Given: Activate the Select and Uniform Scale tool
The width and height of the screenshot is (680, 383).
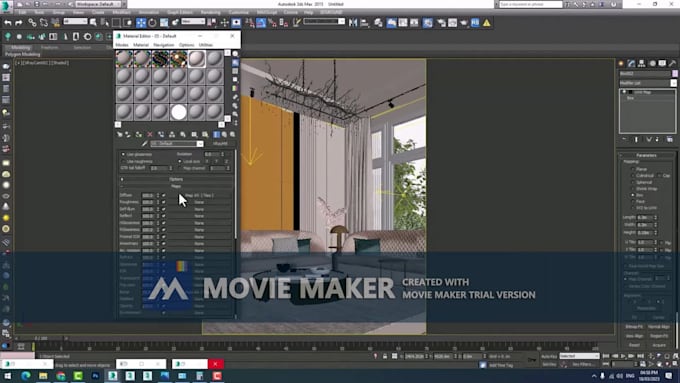Looking at the screenshot, I should click(164, 23).
